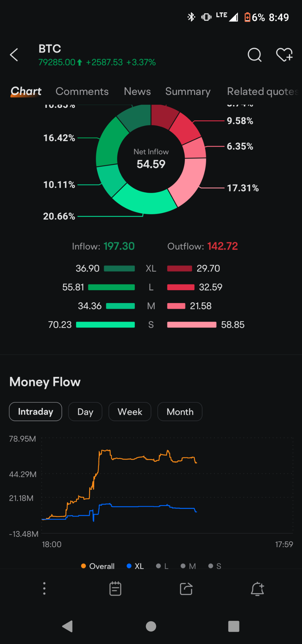
Task: Select Day money flow period
Action: (85, 411)
